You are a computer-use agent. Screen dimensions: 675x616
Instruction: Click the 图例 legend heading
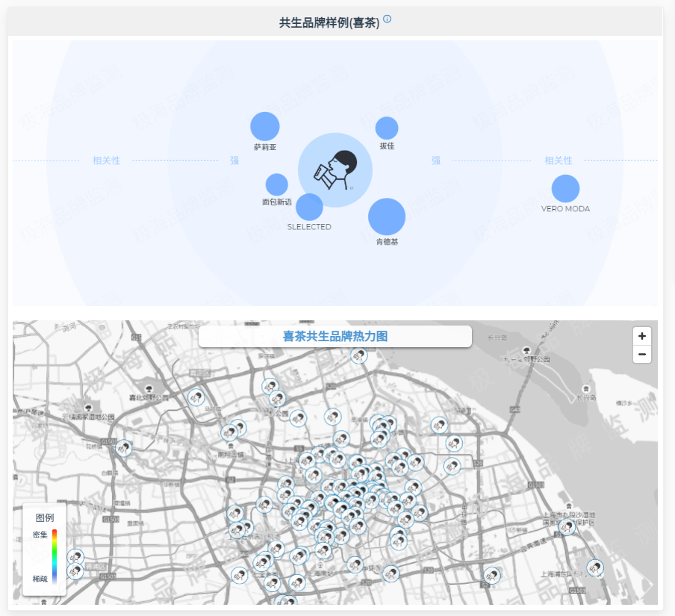coord(45,517)
